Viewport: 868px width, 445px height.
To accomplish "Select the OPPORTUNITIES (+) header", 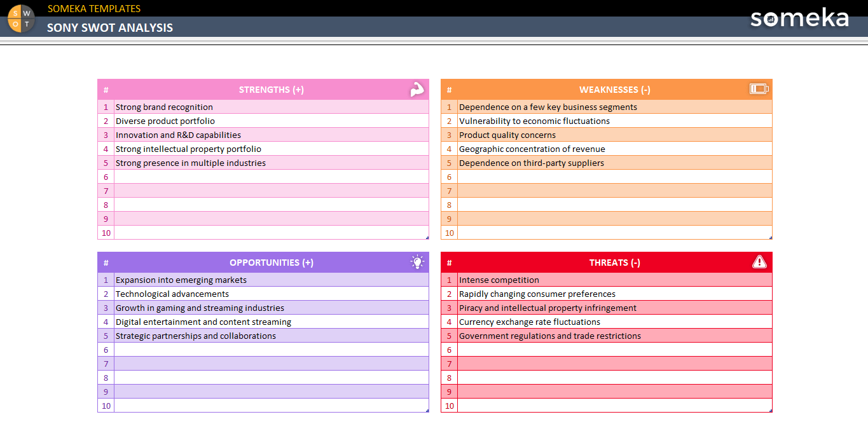I will click(272, 263).
